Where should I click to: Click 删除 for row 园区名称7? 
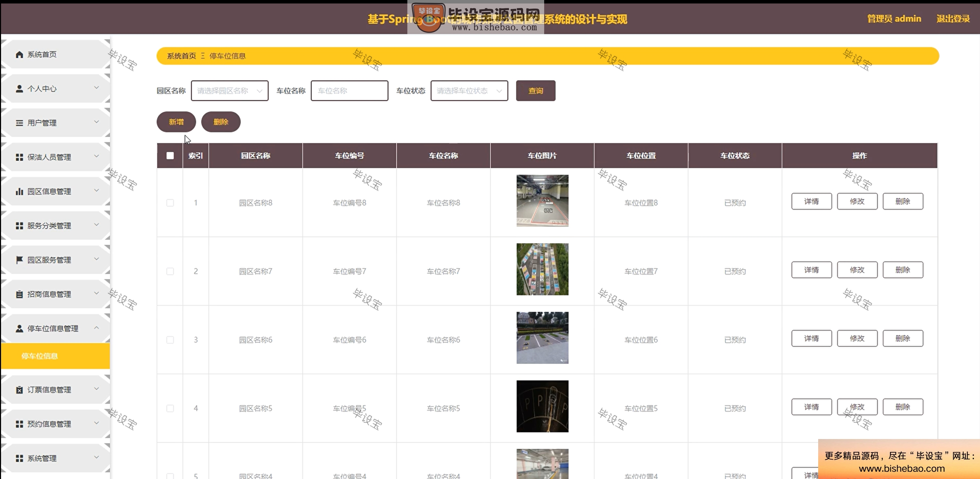(903, 270)
